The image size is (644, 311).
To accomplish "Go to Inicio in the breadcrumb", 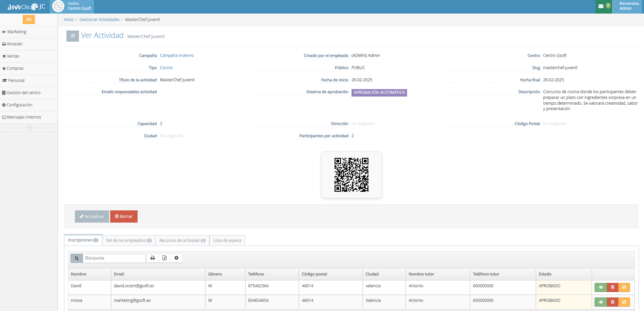I will click(68, 20).
